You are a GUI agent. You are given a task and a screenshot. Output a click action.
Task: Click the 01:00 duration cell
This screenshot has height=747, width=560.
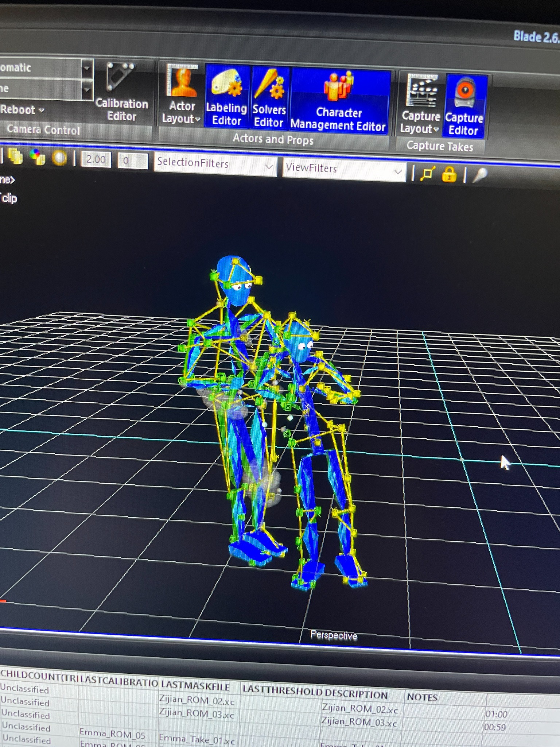coord(496,714)
